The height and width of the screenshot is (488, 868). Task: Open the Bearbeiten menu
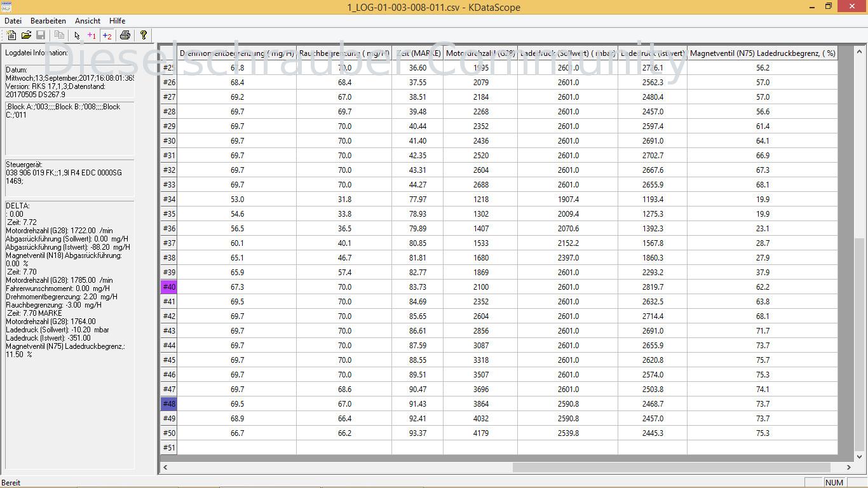[48, 21]
